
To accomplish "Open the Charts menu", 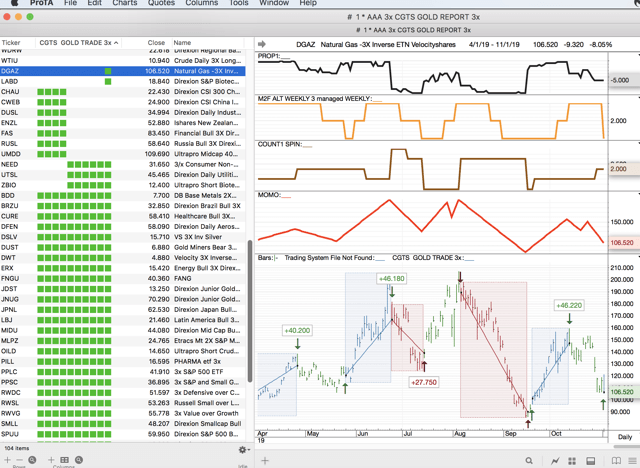I will point(124,3).
